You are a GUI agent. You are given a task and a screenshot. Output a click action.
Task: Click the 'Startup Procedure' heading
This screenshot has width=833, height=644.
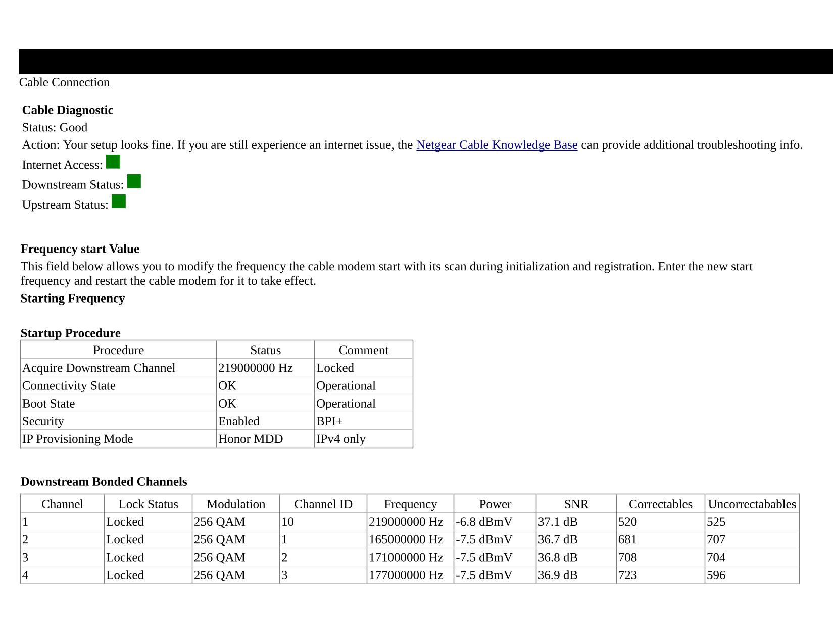[x=71, y=333]
